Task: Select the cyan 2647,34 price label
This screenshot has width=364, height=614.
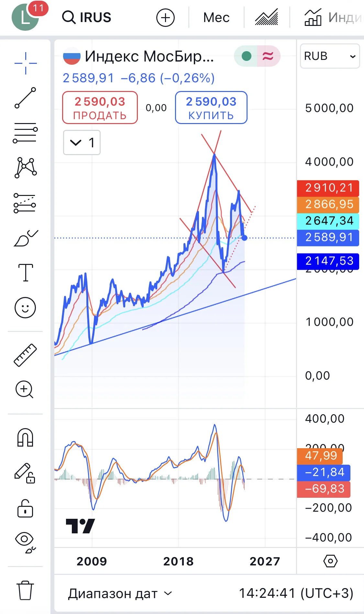Action: (x=328, y=221)
